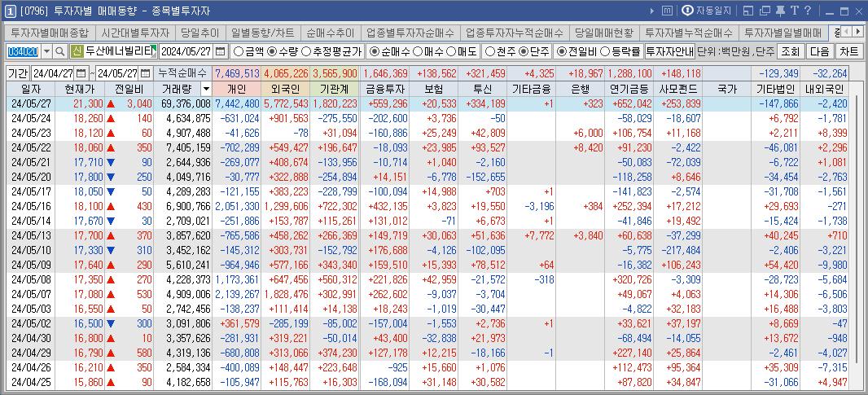The image size is (868, 395).
Task: Click the window layout icon beside 자동일지
Action: point(747,11)
